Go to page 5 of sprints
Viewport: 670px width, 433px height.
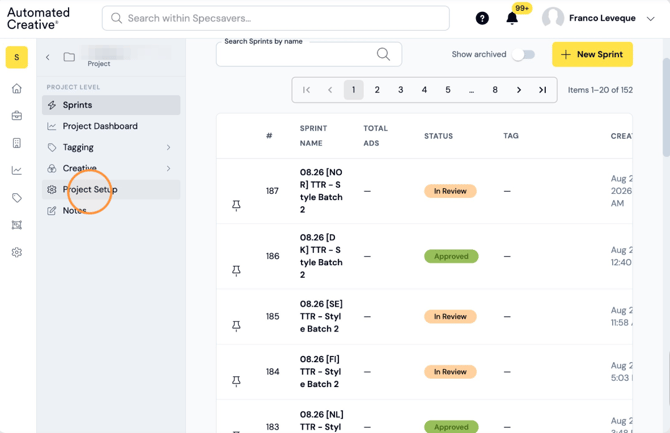tap(448, 90)
